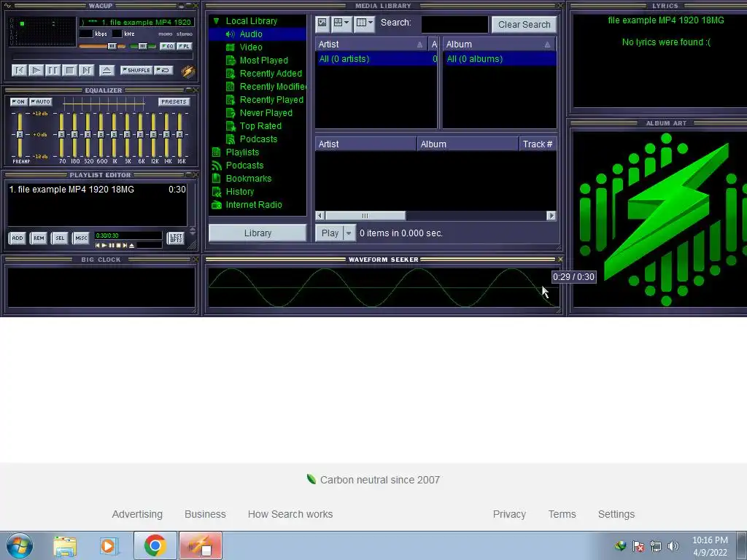Open the SEL menu in Playlist Editor

tap(60, 238)
